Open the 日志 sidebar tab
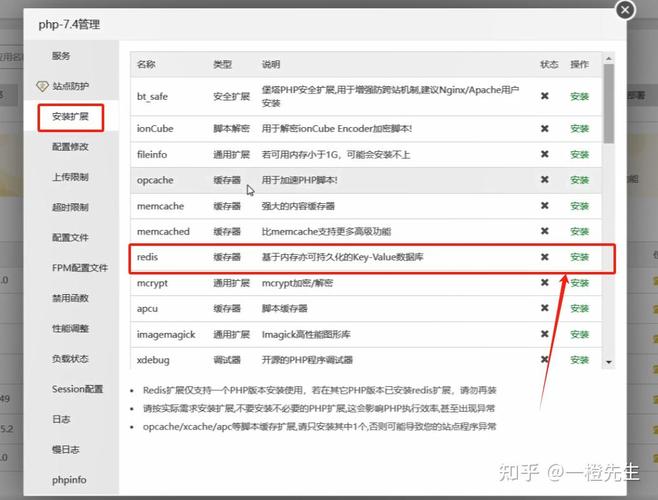Image resolution: width=658 pixels, height=500 pixels. point(61,419)
